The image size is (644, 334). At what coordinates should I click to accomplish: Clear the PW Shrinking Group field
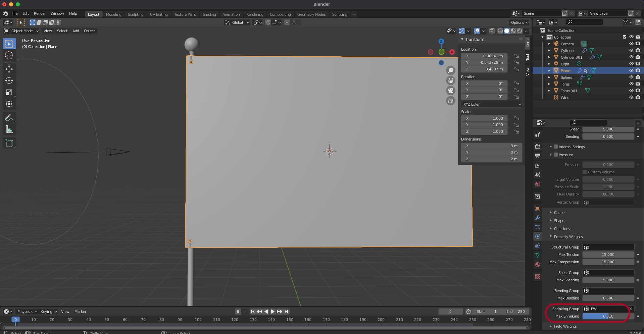point(631,309)
